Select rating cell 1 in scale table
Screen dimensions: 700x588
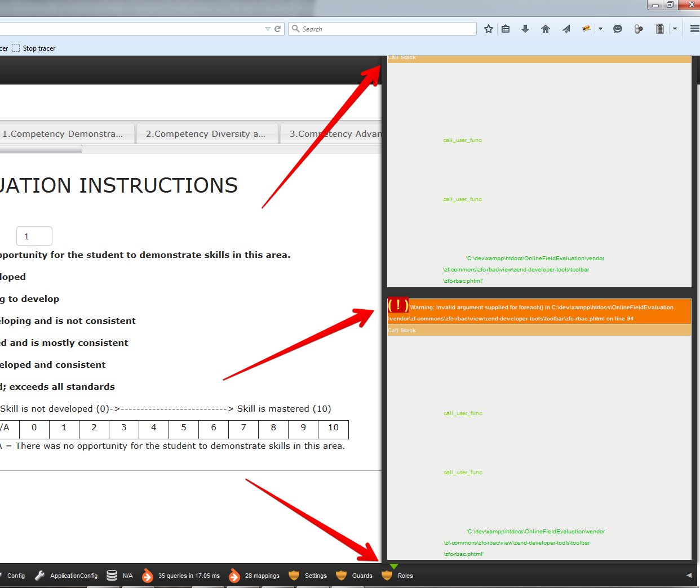64,429
